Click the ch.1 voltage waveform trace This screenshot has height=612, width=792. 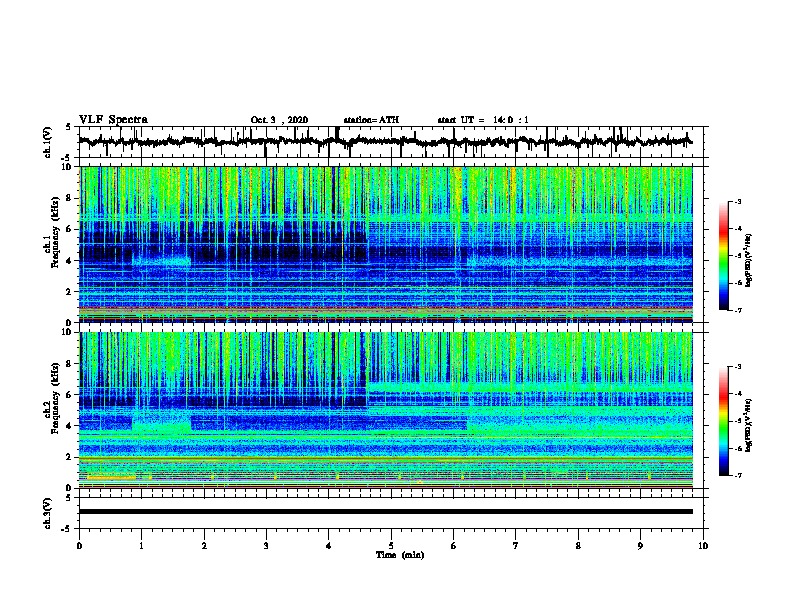(x=385, y=142)
